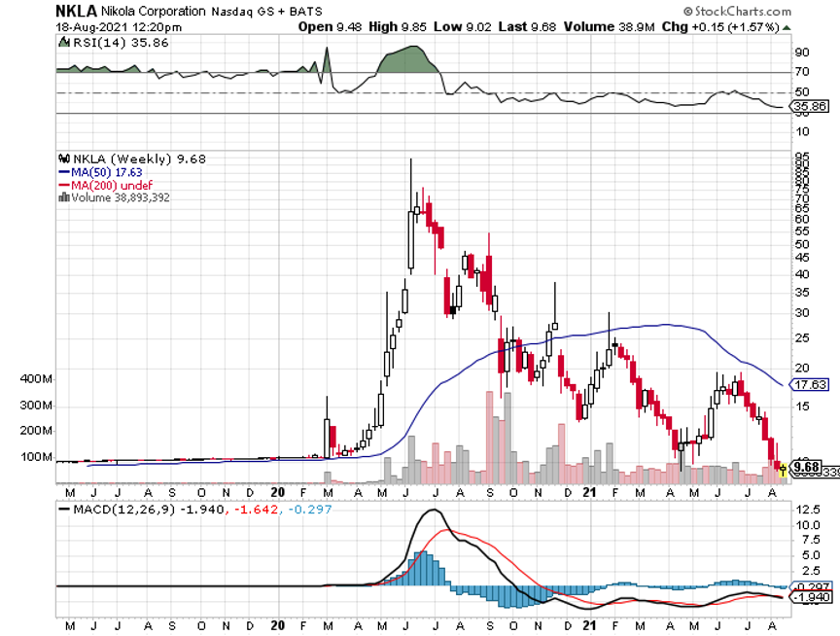Click the red MA(200) line marker

[x=64, y=185]
